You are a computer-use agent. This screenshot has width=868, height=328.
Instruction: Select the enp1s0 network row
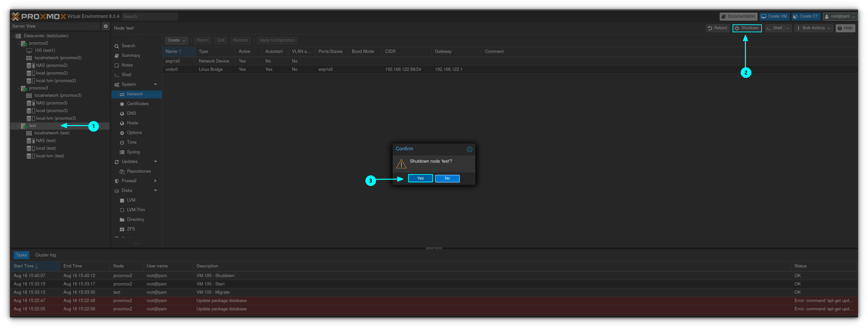coord(510,61)
